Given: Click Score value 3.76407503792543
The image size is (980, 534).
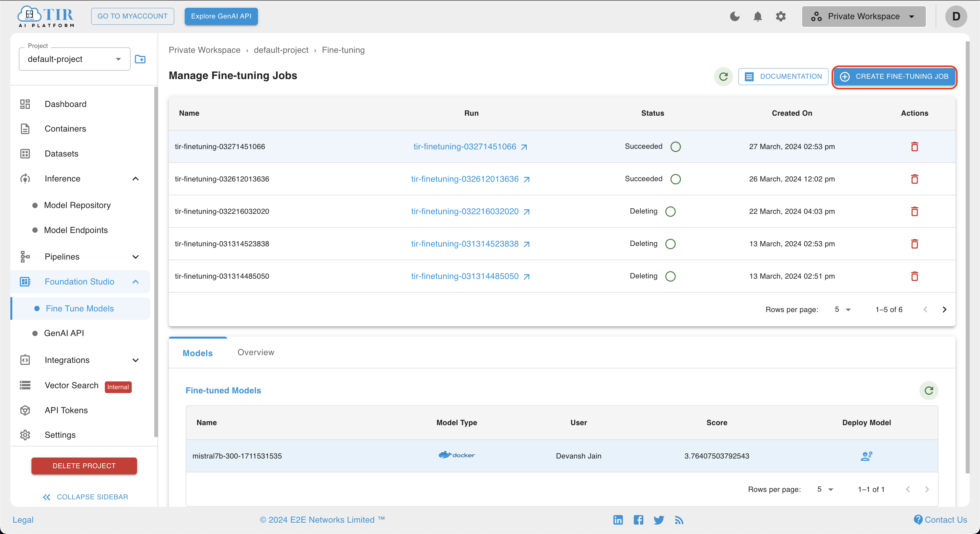Looking at the screenshot, I should pyautogui.click(x=717, y=456).
